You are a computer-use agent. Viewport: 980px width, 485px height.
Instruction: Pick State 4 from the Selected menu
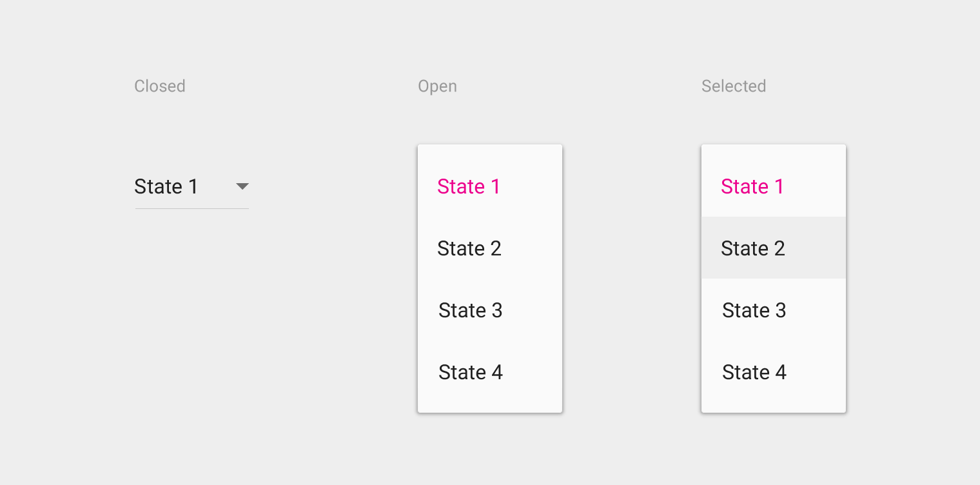coord(754,372)
